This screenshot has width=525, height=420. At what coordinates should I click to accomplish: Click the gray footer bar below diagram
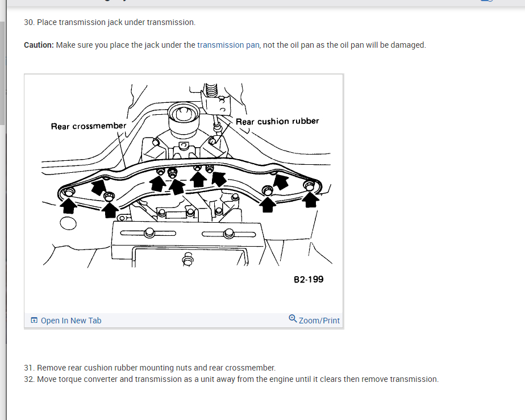pos(184,321)
